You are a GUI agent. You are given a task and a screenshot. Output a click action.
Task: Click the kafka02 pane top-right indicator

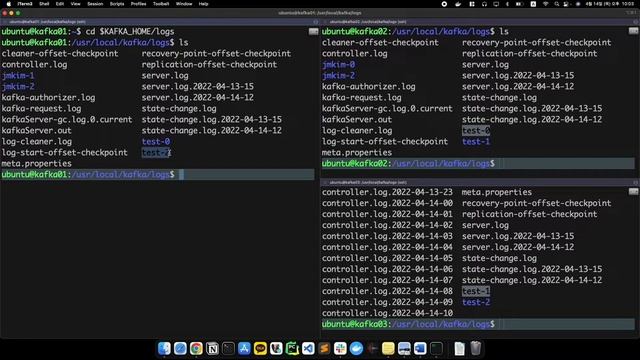[633, 31]
